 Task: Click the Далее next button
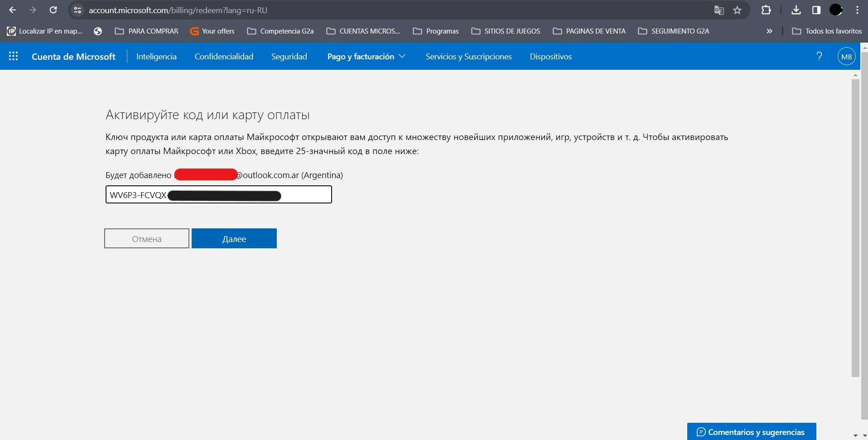234,238
